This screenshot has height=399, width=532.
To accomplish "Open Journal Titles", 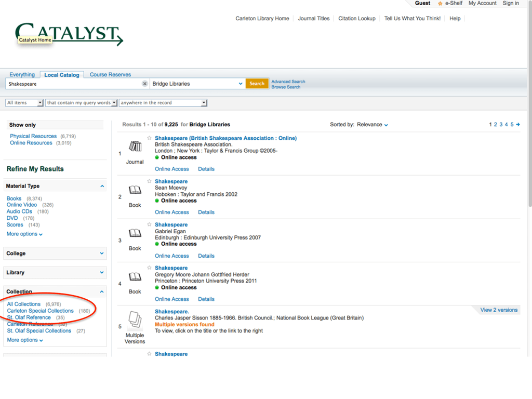I will (x=314, y=19).
